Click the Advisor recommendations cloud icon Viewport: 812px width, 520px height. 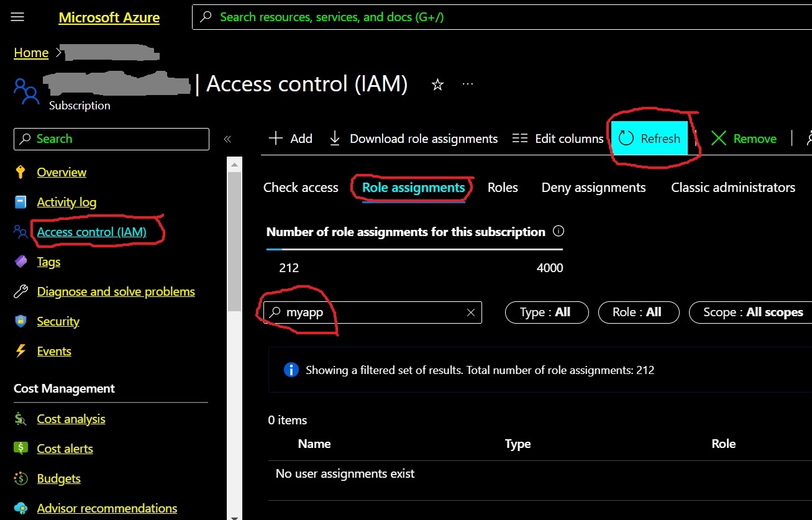click(21, 508)
